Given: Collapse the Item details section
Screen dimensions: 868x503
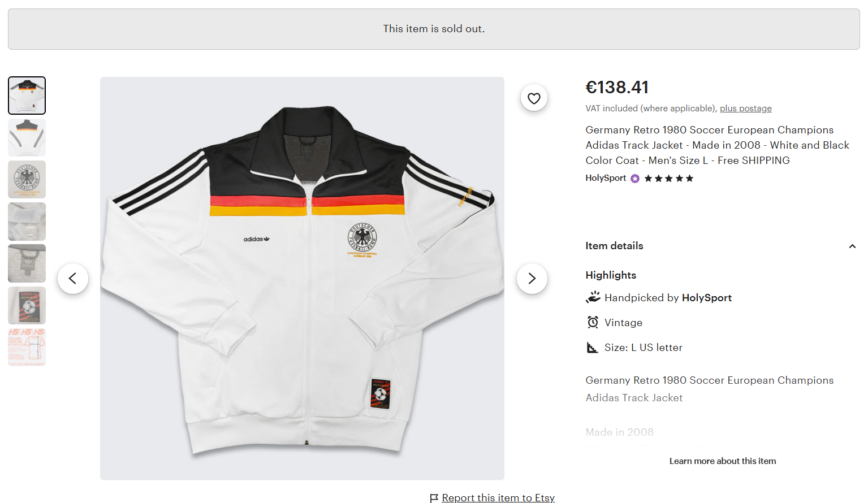Looking at the screenshot, I should tap(852, 246).
